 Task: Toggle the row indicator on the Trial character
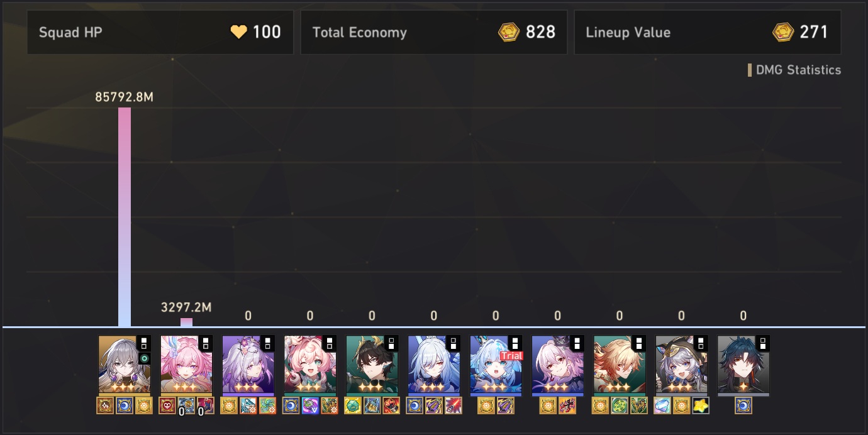515,343
